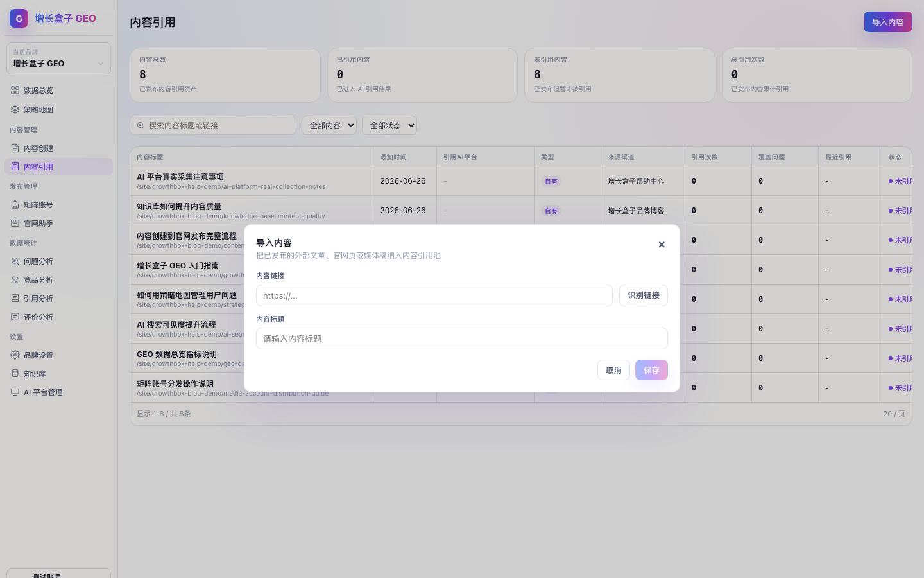Click the 保存 button
The image size is (924, 578).
pyautogui.click(x=651, y=370)
